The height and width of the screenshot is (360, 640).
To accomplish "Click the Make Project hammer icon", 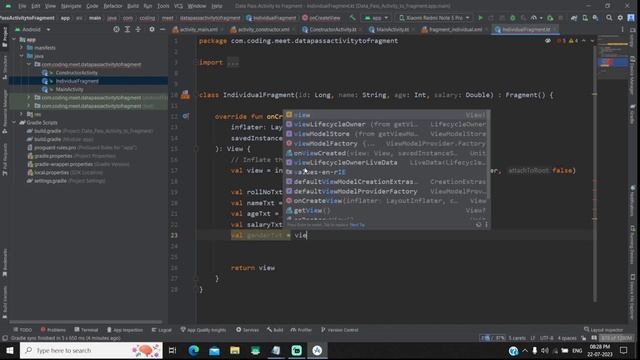I will [x=353, y=18].
